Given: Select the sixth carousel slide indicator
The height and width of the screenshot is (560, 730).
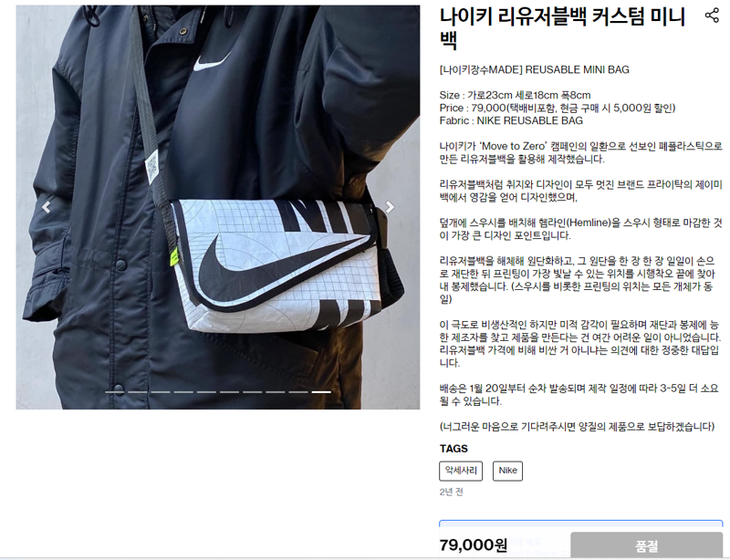Looking at the screenshot, I should tap(230, 392).
